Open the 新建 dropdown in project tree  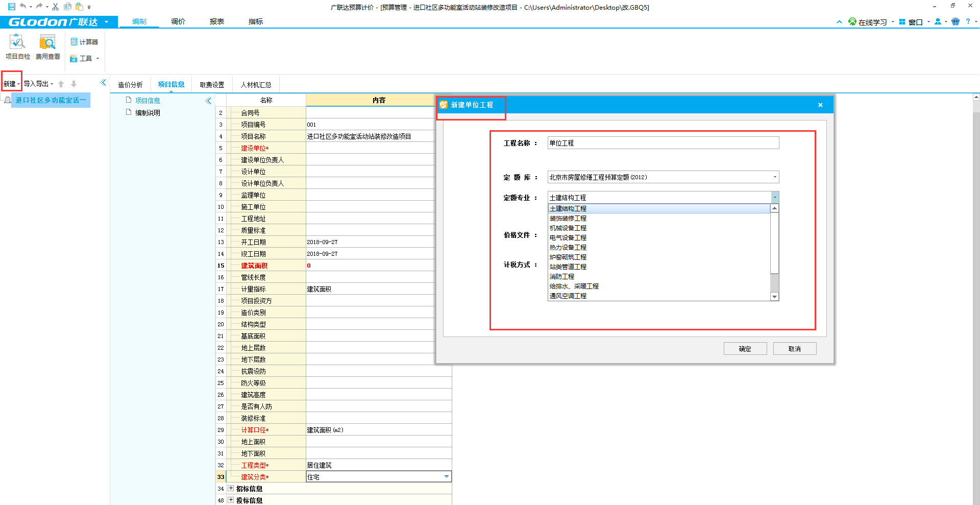click(12, 84)
